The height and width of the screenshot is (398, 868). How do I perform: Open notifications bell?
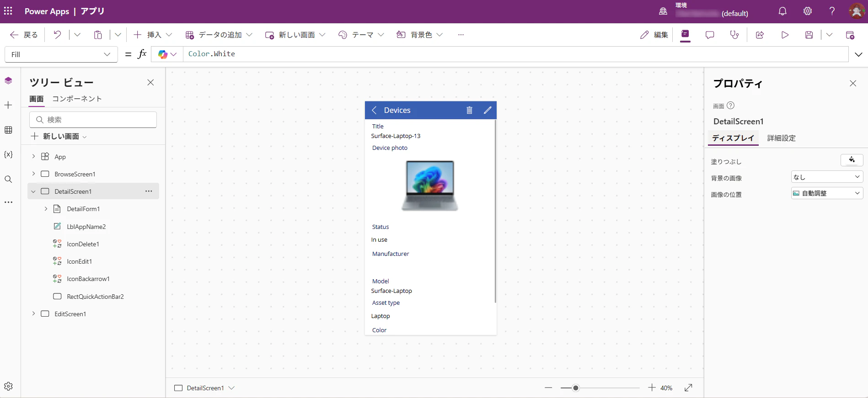pos(782,11)
